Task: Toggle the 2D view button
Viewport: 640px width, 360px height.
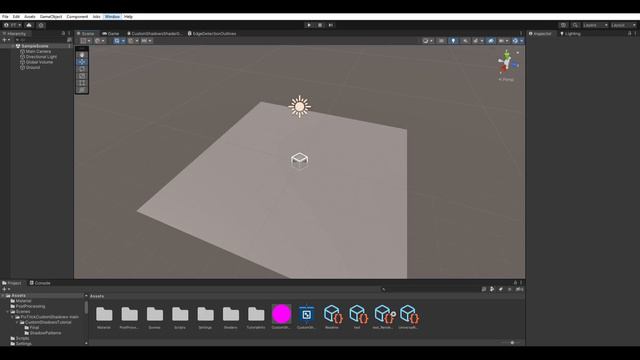Action: [441, 41]
